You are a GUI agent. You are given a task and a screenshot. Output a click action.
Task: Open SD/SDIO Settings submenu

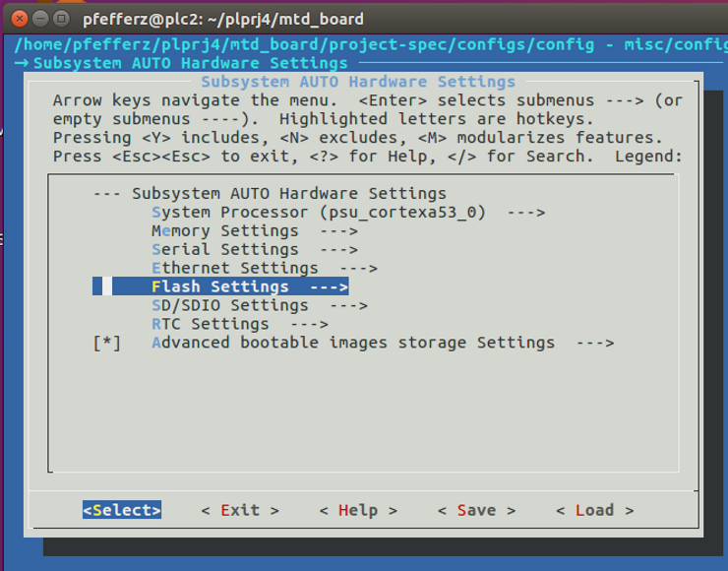pyautogui.click(x=260, y=305)
